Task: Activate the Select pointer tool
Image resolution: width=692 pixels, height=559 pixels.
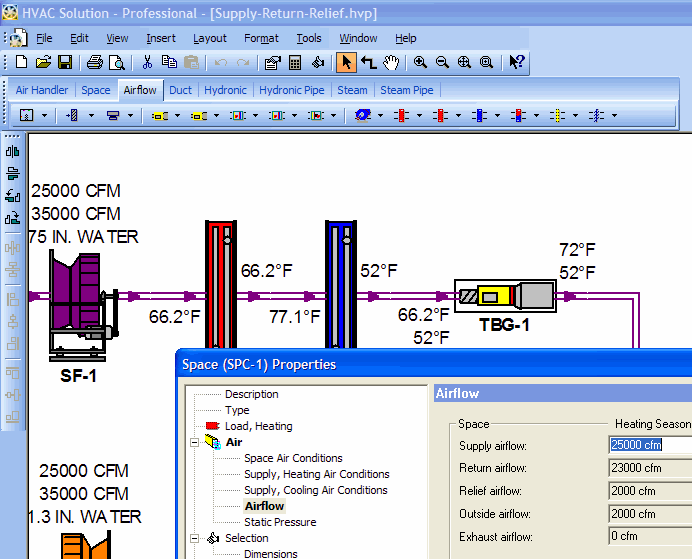Action: click(346, 62)
